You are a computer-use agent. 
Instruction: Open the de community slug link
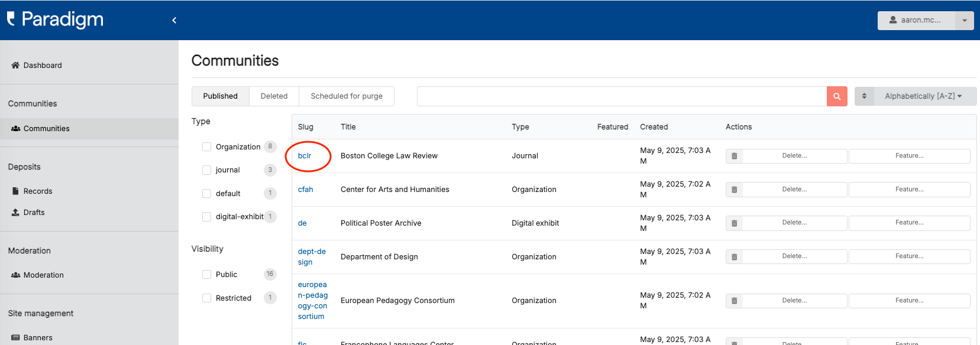point(302,223)
